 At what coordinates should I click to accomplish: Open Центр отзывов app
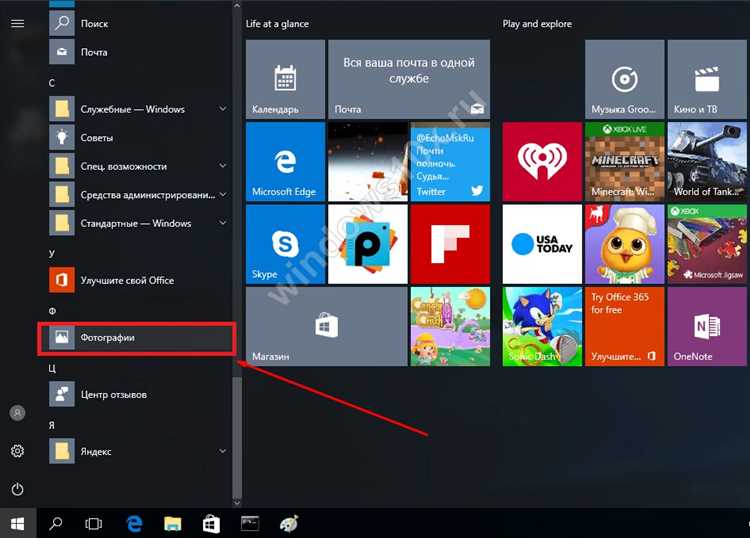click(138, 395)
